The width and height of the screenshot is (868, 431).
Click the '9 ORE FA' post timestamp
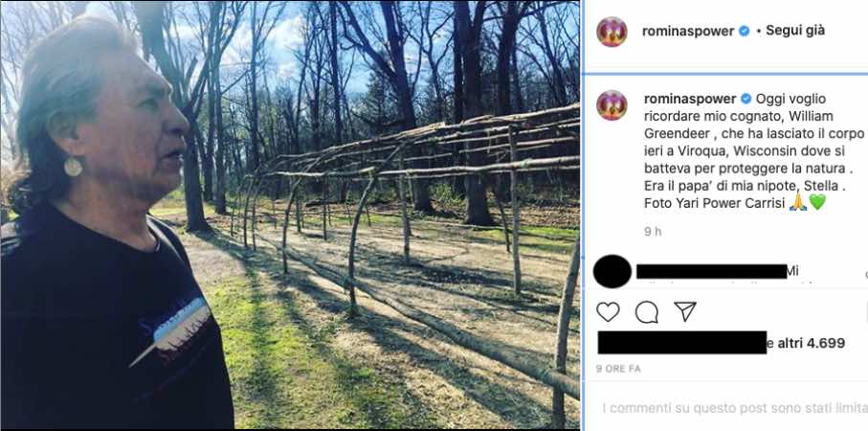tap(618, 369)
